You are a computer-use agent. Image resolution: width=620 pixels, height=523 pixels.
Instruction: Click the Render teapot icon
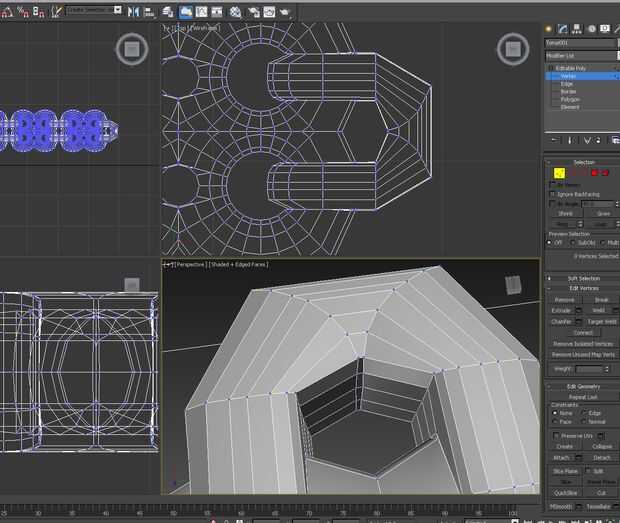(285, 11)
